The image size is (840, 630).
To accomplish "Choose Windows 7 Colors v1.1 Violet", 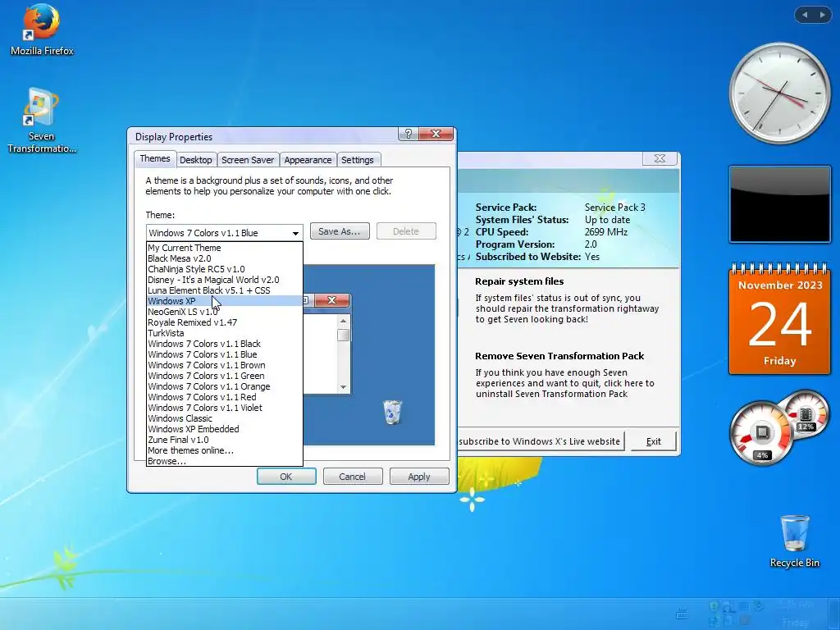I will pyautogui.click(x=225, y=408).
